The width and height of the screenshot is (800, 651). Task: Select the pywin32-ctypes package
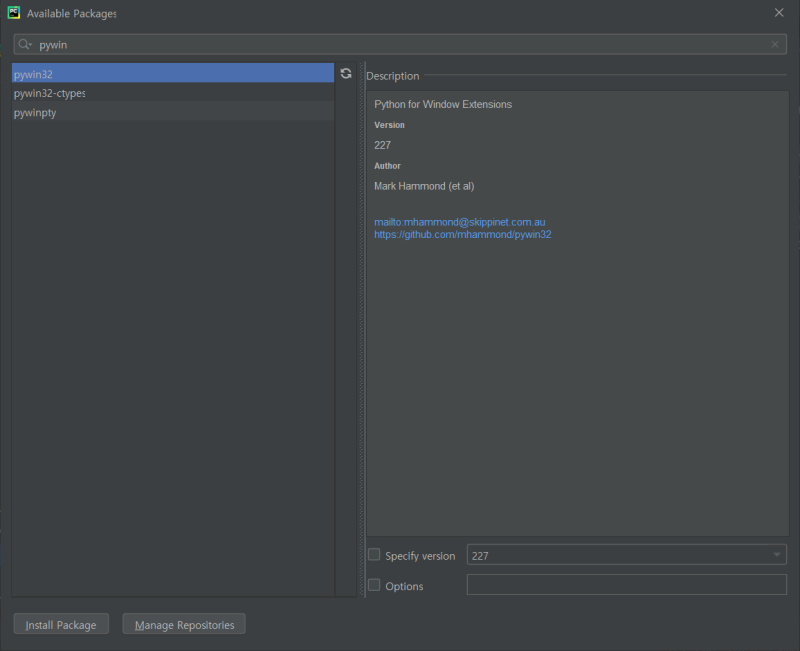click(50, 93)
